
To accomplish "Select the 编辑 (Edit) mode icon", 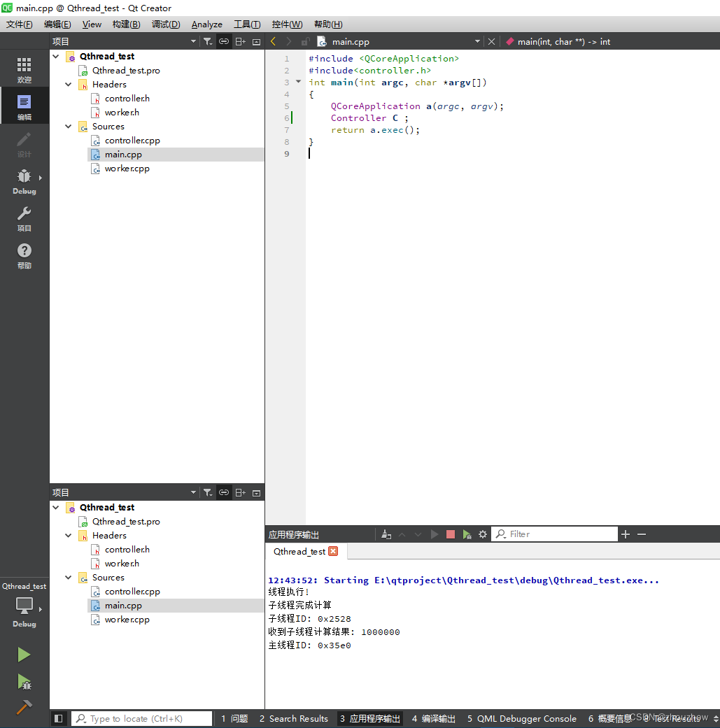I will click(24, 105).
